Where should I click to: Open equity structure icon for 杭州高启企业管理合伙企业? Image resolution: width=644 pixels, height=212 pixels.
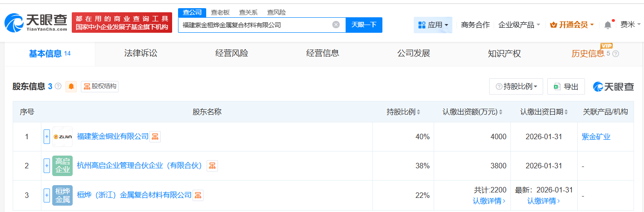pyautogui.click(x=212, y=166)
